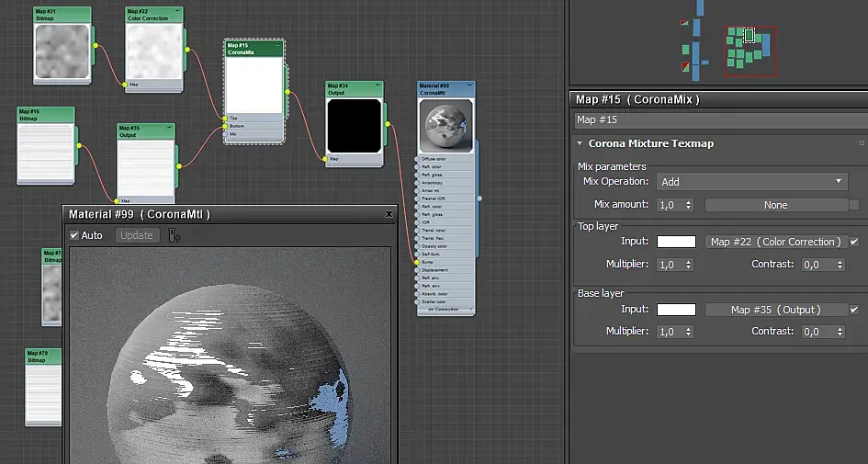Collapse the Map #15 CoronaMix node
The width and height of the screenshot is (868, 464).
pyautogui.click(x=278, y=45)
